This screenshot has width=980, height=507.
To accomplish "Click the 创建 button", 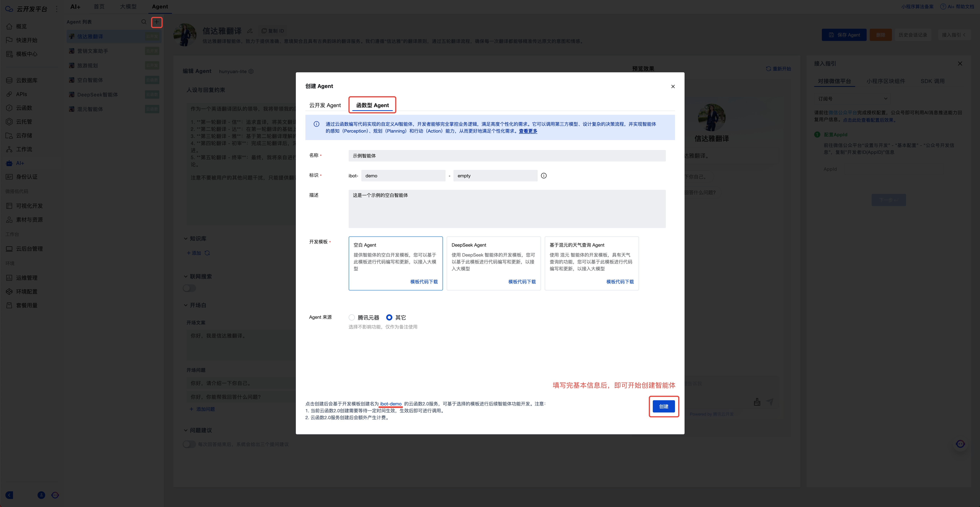I will [663, 406].
